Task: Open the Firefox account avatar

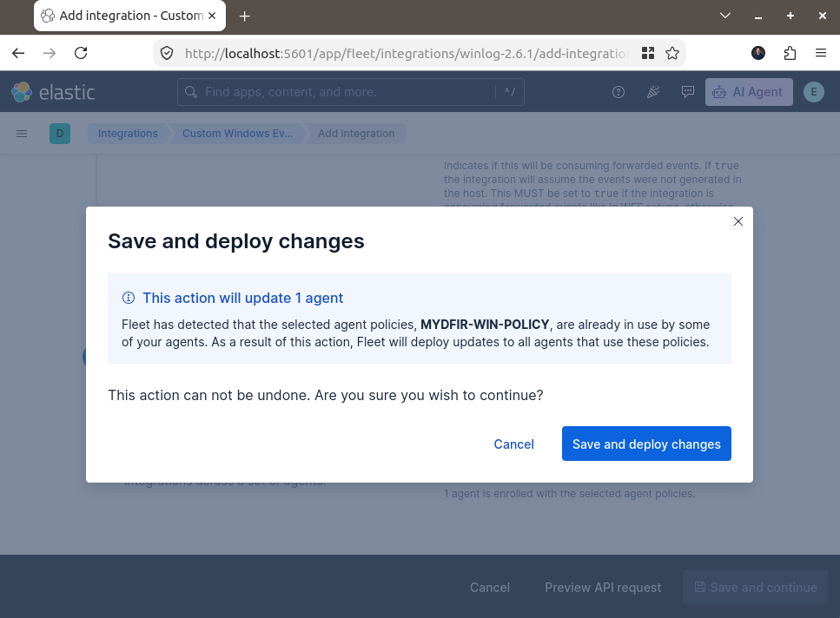Action: click(x=758, y=53)
